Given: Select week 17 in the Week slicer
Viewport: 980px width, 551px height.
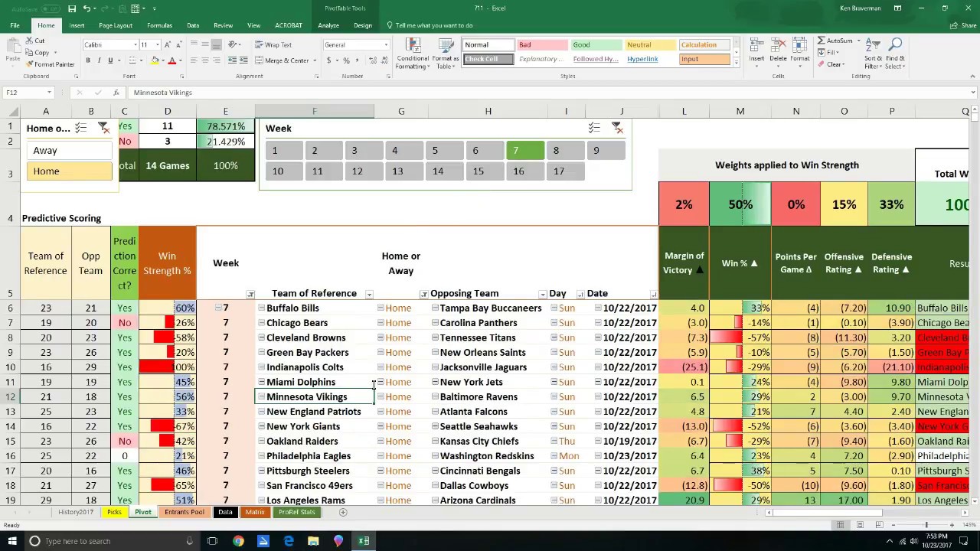Looking at the screenshot, I should pos(565,171).
